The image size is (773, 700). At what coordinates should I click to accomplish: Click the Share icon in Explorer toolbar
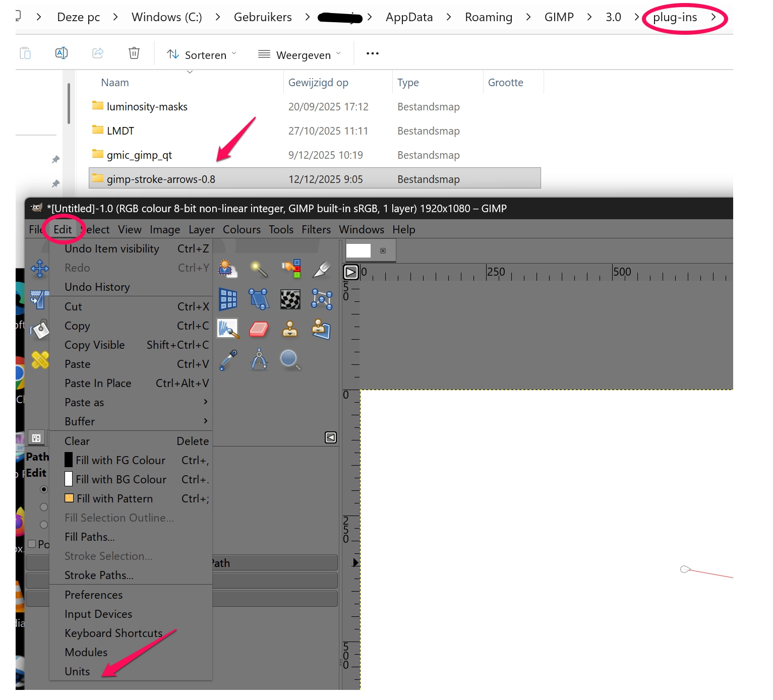click(x=98, y=53)
